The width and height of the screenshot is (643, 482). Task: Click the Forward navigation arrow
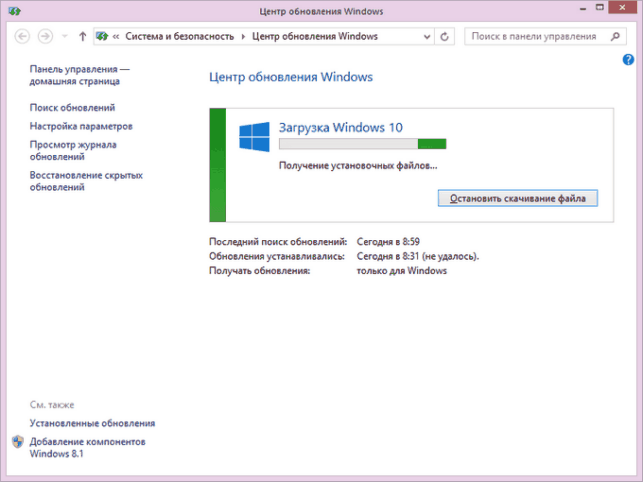click(46, 37)
